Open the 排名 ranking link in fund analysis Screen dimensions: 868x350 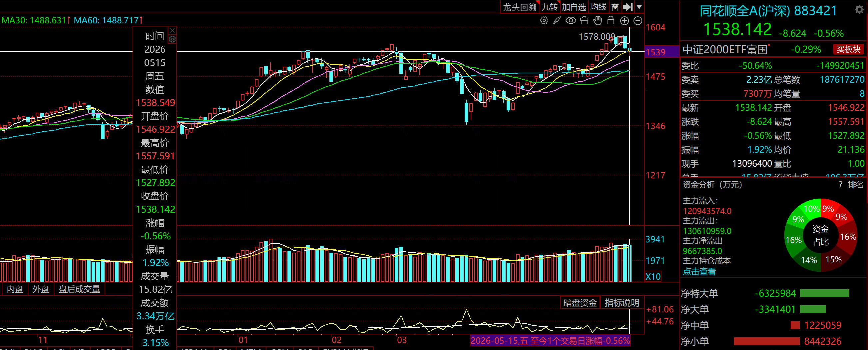click(856, 185)
